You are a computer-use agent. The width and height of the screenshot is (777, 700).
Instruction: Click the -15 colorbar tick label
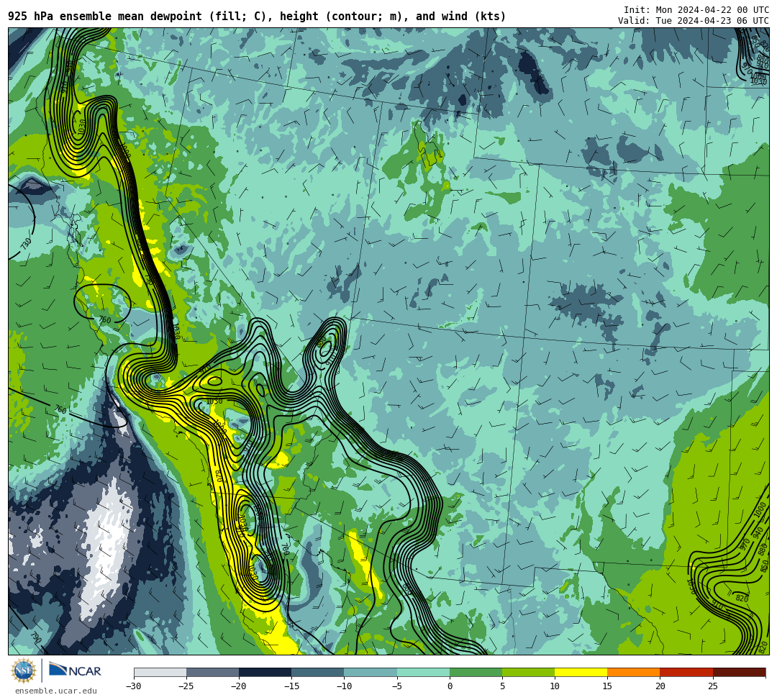click(x=291, y=686)
